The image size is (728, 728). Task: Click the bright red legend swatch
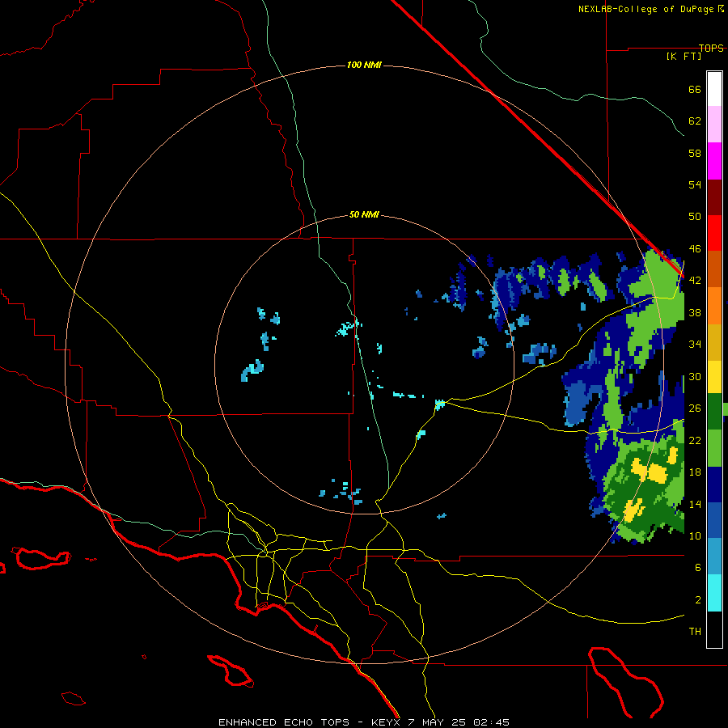[714, 233]
